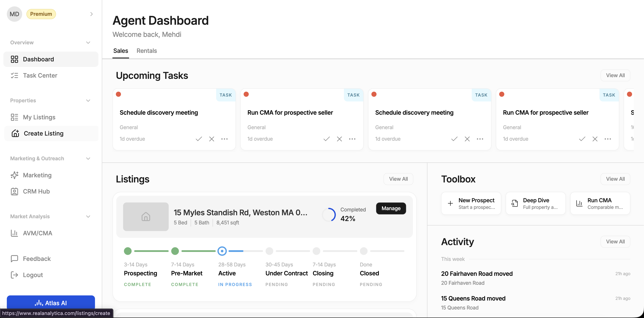
Task: Click View All for Upcoming Tasks
Action: (x=615, y=75)
